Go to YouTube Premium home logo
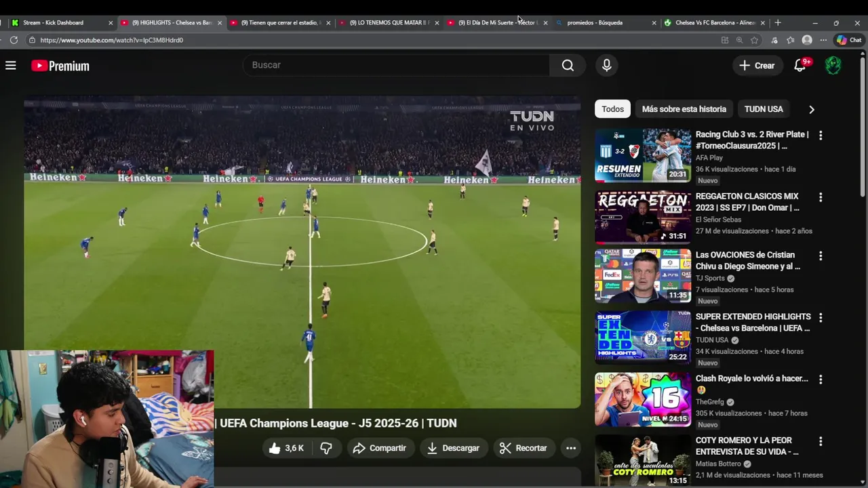Viewport: 868px width, 488px height. [x=60, y=66]
